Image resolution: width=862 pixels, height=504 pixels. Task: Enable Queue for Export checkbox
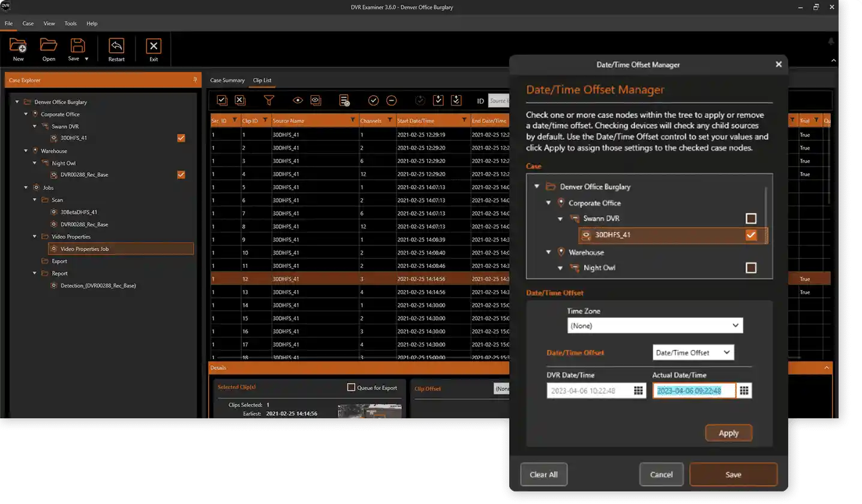(351, 387)
